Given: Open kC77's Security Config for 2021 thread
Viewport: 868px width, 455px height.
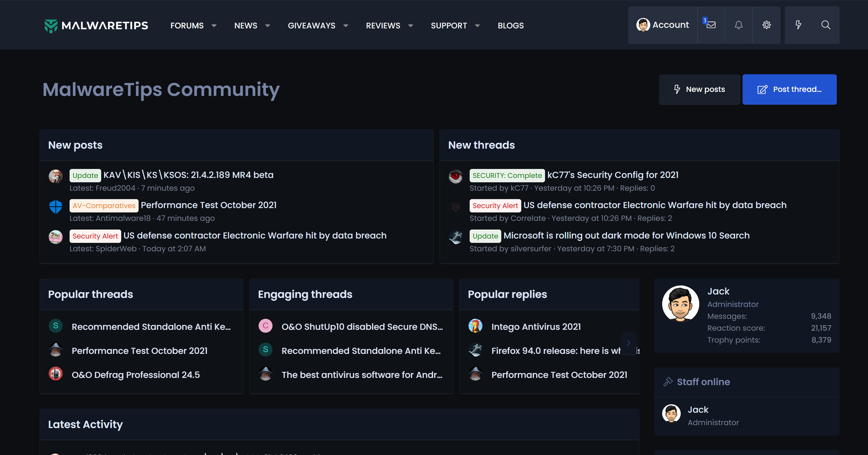Looking at the screenshot, I should pos(613,175).
